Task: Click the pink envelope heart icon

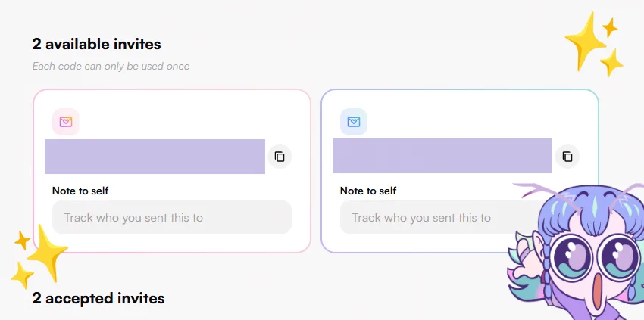Action: click(x=66, y=122)
